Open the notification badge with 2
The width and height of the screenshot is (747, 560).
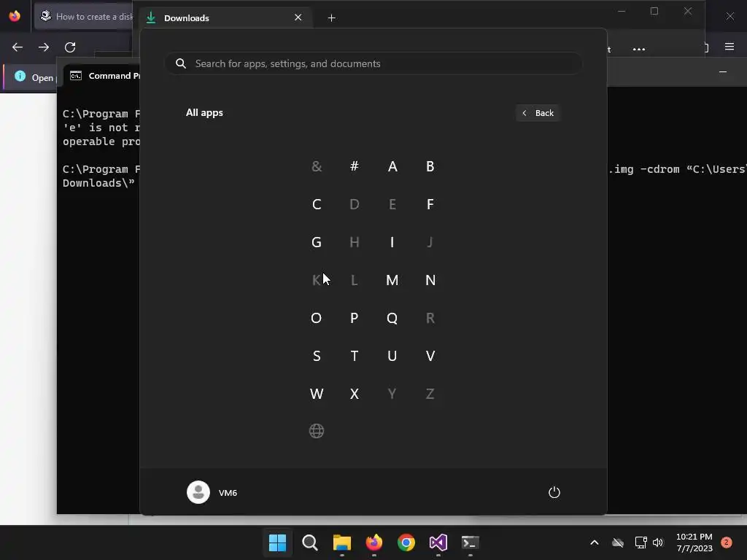(727, 542)
